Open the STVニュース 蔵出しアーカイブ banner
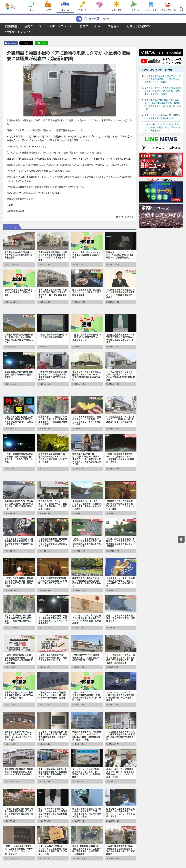The width and height of the screenshot is (186, 868). coord(161,216)
